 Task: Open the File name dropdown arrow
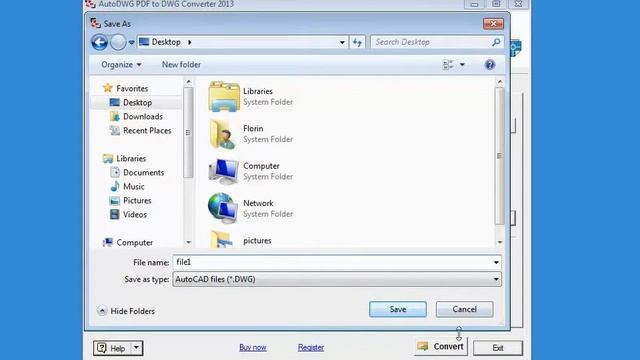click(x=496, y=262)
